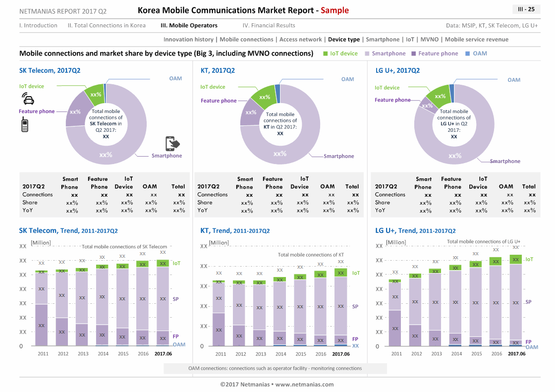Click the NETMANIAS REPORT 2017 Q2 header

pos(63,11)
